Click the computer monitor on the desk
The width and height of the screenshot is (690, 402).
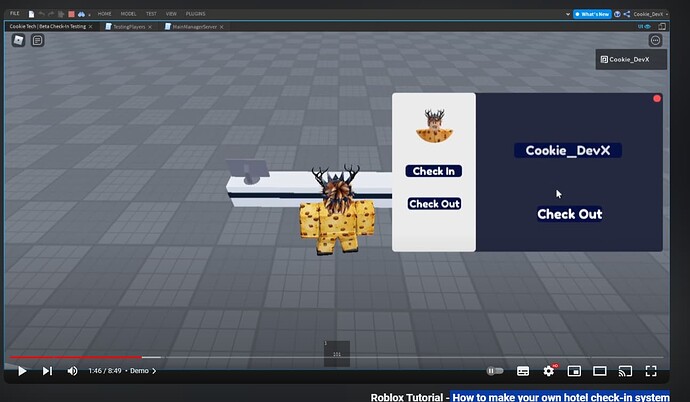click(x=249, y=171)
